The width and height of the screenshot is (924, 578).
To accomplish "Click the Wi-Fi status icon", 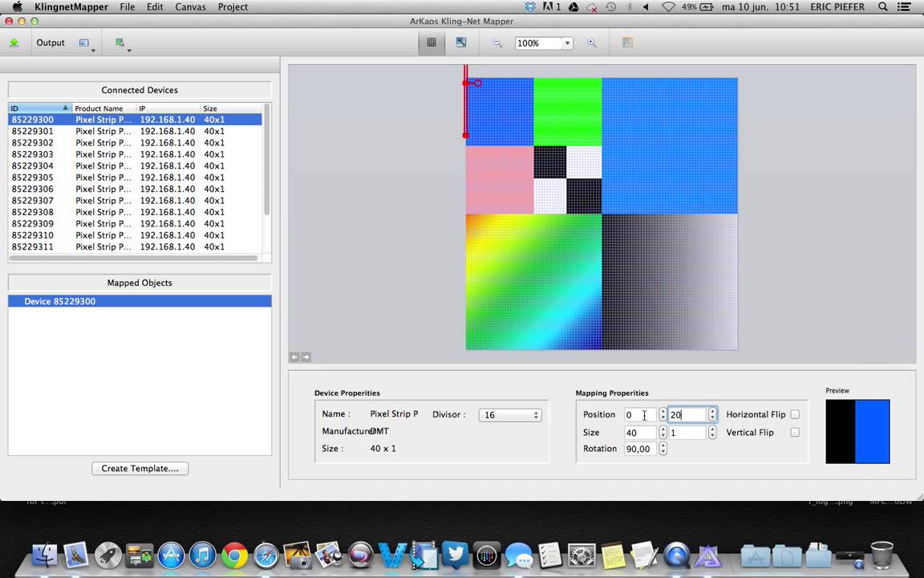I will 668,7.
